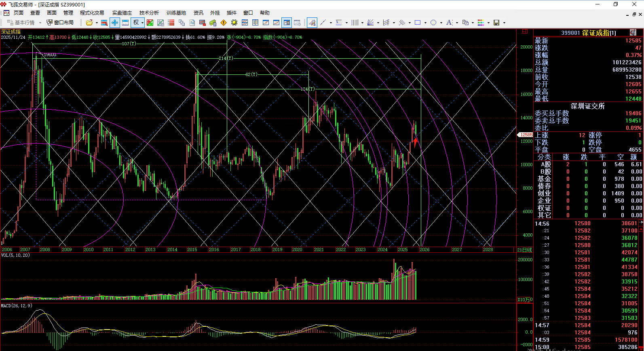Click the orange warning diamond icon
The image size is (644, 351).
pyautogui.click(x=224, y=23)
